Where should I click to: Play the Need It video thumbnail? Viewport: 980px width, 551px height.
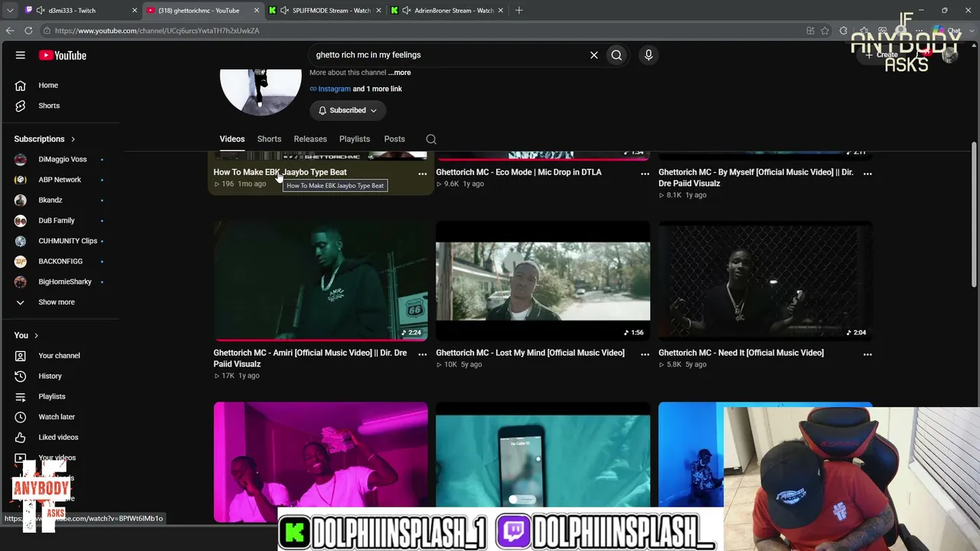[x=766, y=281]
